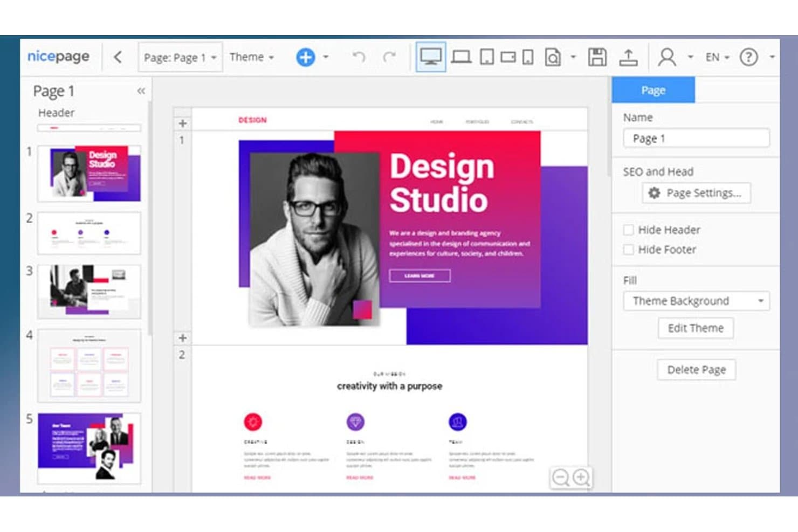The image size is (798, 532).
Task: Expand the preview options dropdown arrow
Action: (573, 57)
